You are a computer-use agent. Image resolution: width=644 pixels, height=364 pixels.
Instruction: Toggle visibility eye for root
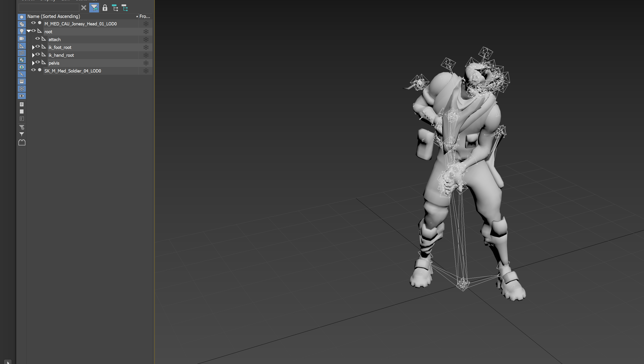click(33, 31)
